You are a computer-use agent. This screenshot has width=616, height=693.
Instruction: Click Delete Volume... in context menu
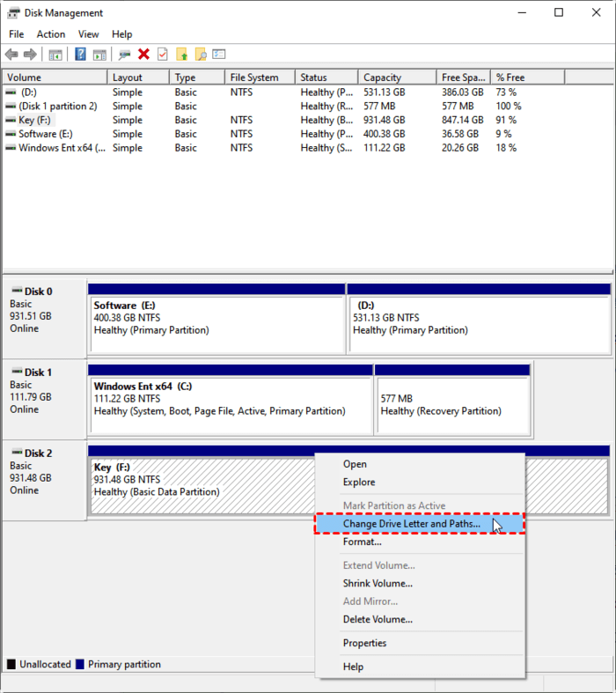pyautogui.click(x=378, y=619)
